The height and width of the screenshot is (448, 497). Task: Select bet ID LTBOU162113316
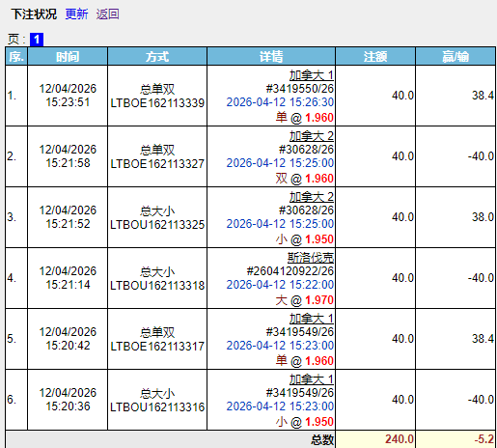[x=157, y=407]
